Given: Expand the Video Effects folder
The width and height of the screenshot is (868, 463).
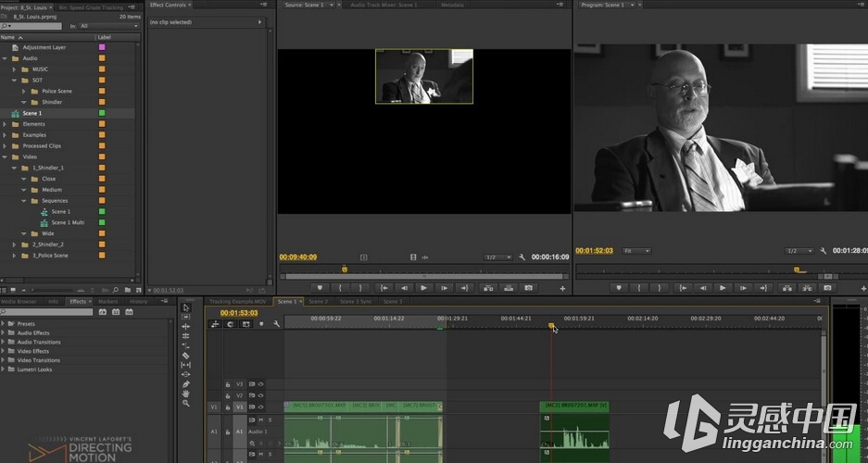Looking at the screenshot, I should pos(4,351).
